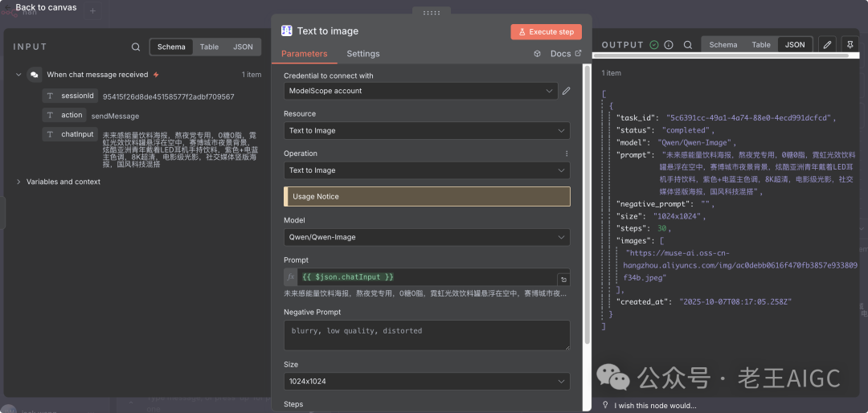
Task: Click the plus new tab button behind overlay
Action: [92, 10]
